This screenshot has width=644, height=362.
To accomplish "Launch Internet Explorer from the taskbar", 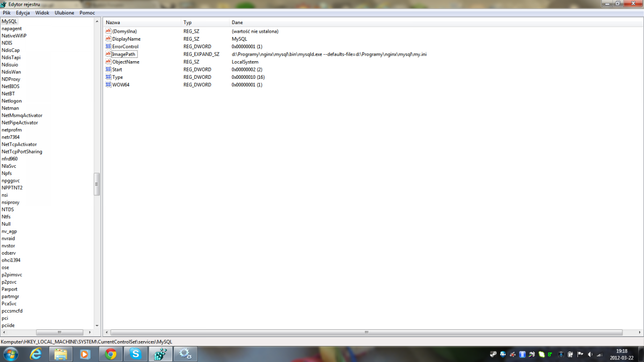I will click(x=36, y=354).
